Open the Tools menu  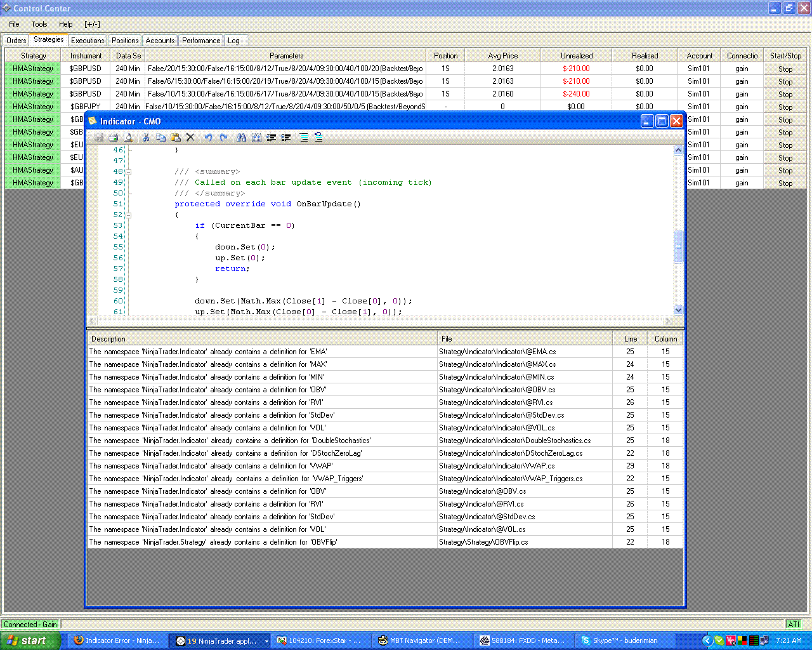point(39,24)
